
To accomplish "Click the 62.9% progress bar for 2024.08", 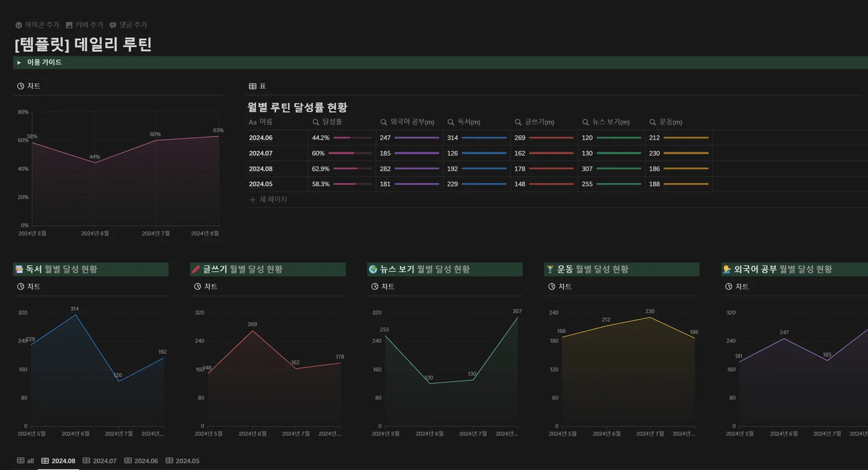I will point(352,169).
